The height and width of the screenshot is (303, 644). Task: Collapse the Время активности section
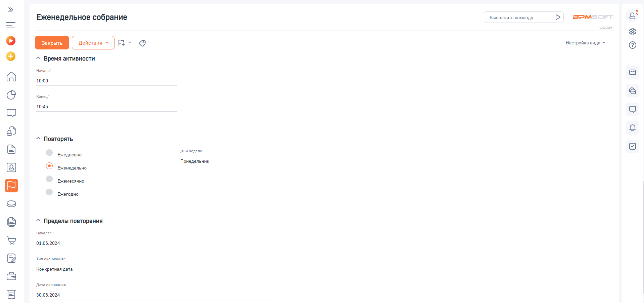[38, 58]
